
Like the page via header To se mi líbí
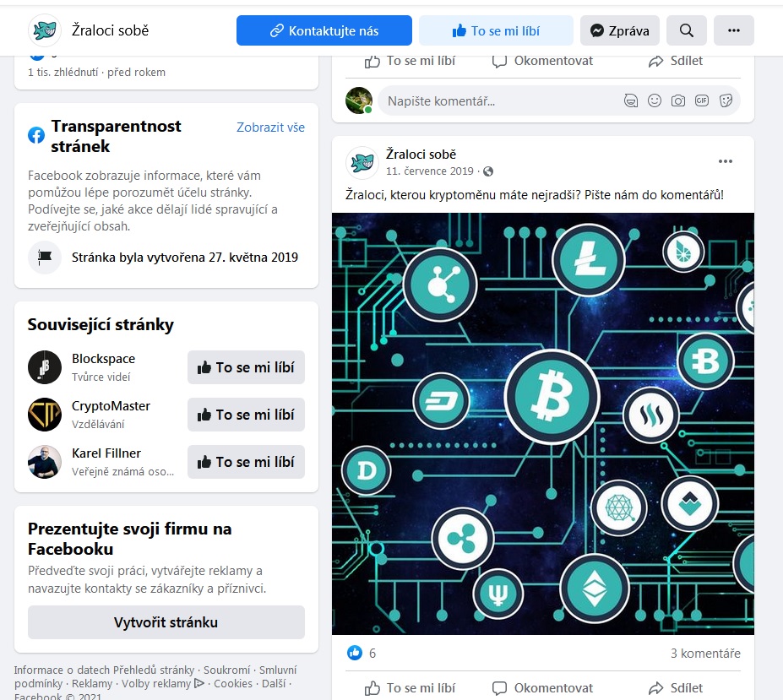click(496, 30)
